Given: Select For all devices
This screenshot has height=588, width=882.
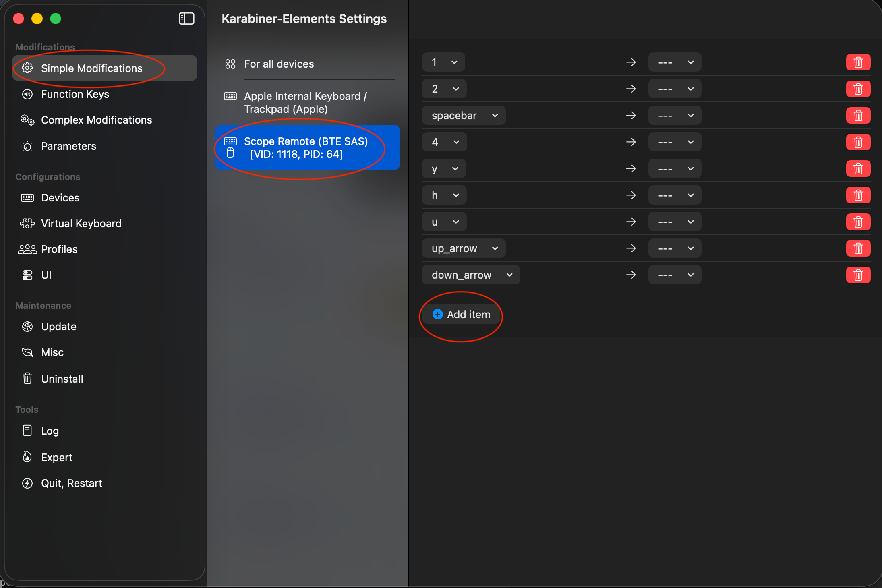Looking at the screenshot, I should (279, 64).
